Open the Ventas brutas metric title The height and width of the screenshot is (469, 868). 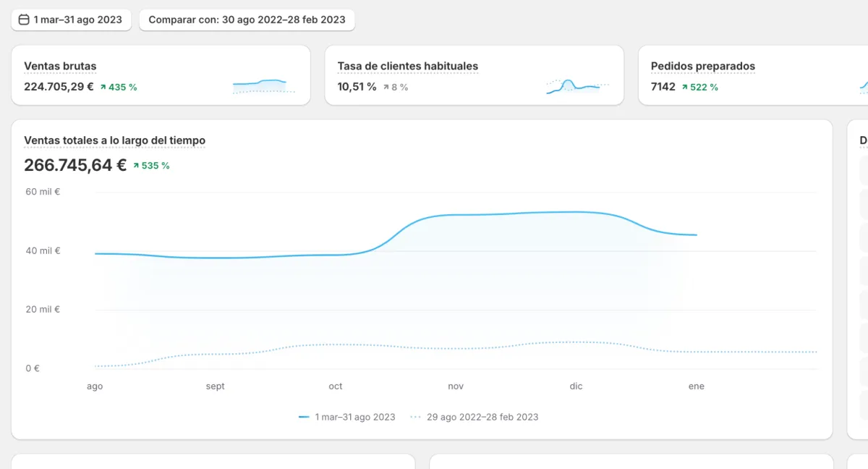pyautogui.click(x=60, y=66)
